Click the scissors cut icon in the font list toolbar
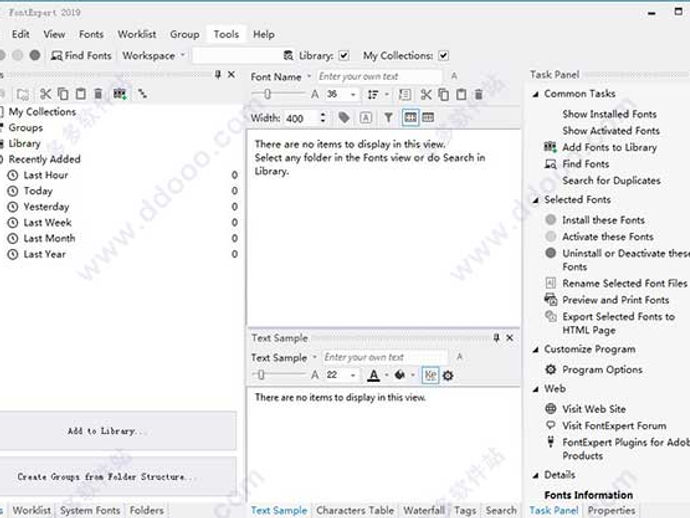Viewport: 690px width, 518px height. point(426,94)
